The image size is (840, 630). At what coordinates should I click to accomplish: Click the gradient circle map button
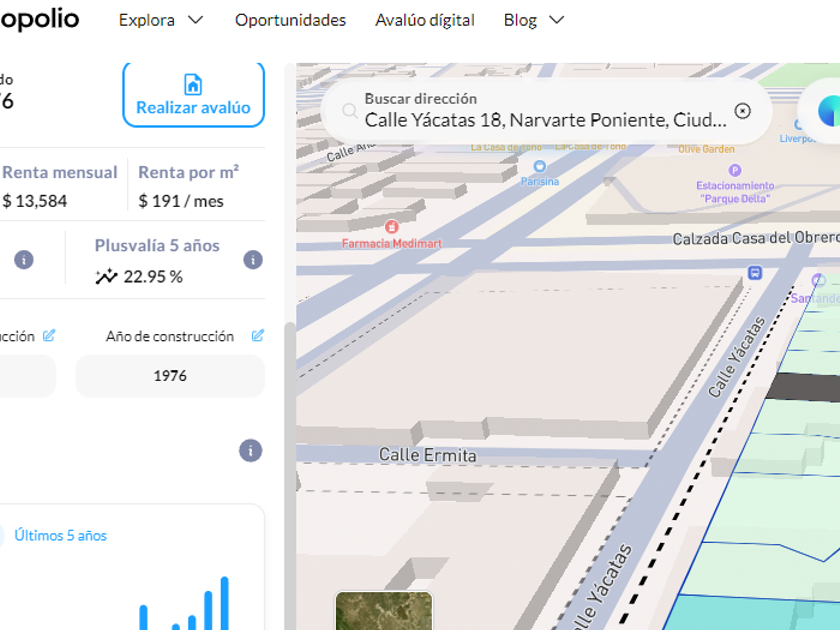point(828,111)
